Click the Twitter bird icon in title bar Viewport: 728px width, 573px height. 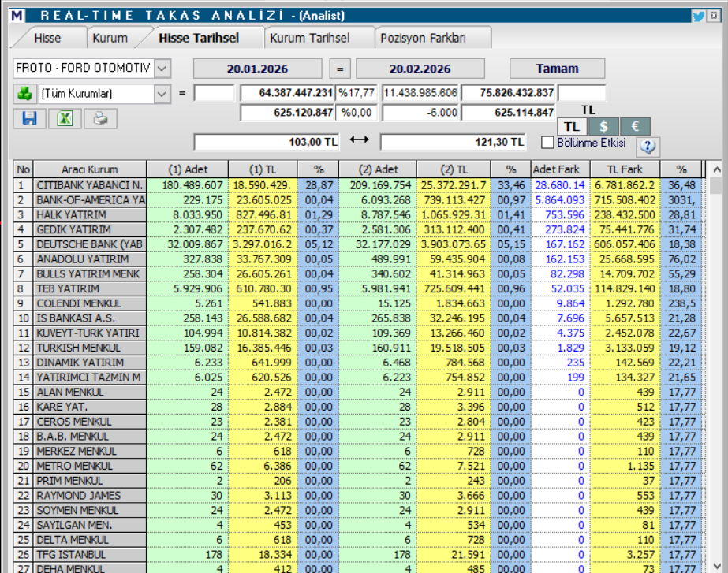tap(699, 16)
